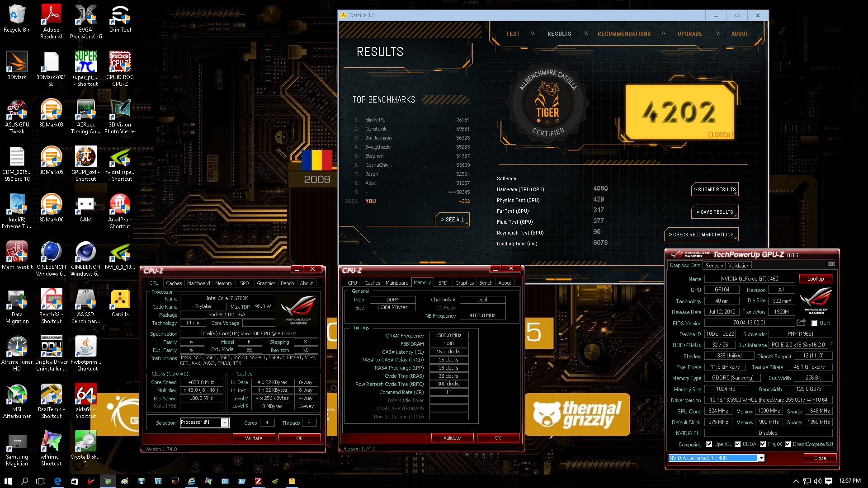Open Microsoft Edge from the taskbar
The height and width of the screenshot is (488, 868).
[58, 481]
